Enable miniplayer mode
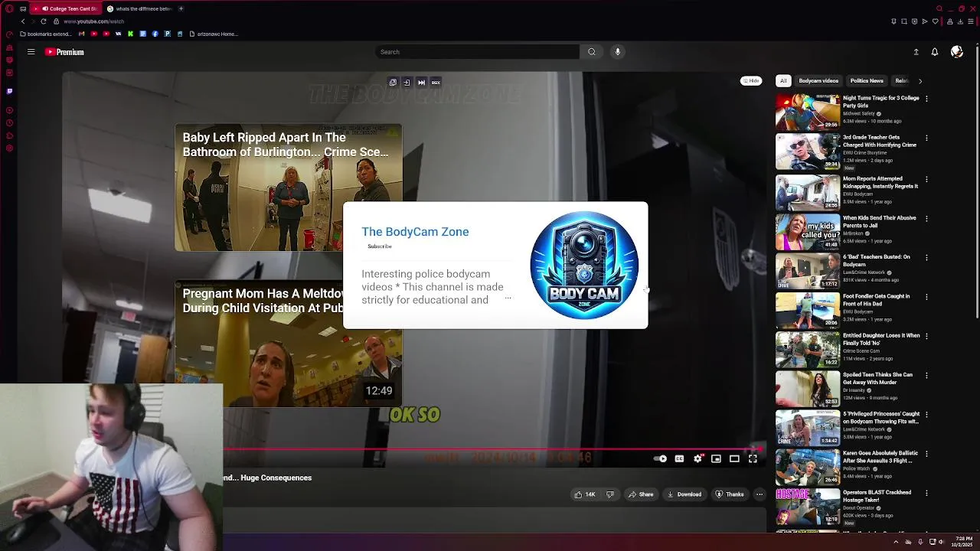 [x=716, y=459]
